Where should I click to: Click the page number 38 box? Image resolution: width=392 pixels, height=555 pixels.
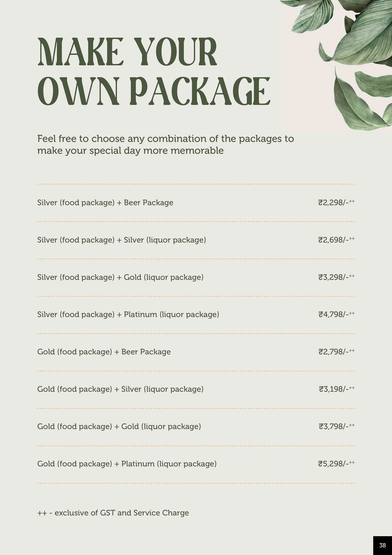pos(383,546)
